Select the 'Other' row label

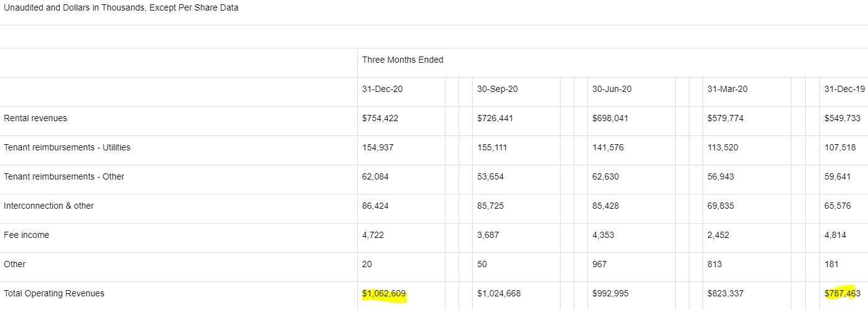coord(14,264)
